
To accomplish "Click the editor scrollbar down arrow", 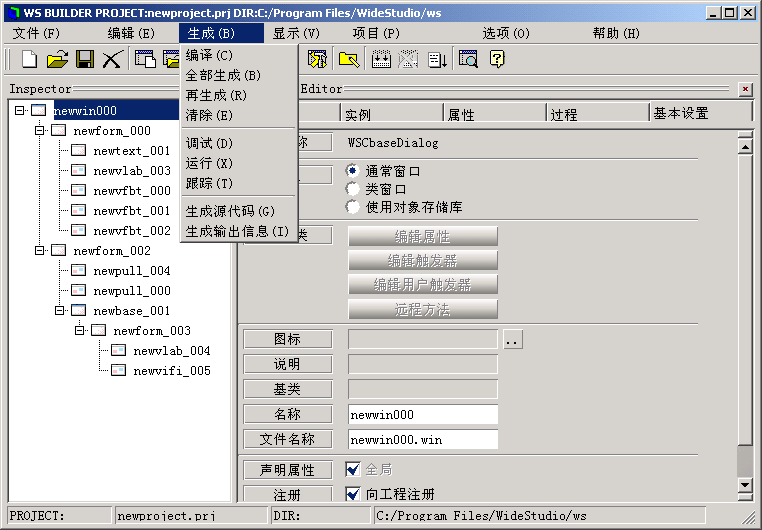I will [x=745, y=484].
